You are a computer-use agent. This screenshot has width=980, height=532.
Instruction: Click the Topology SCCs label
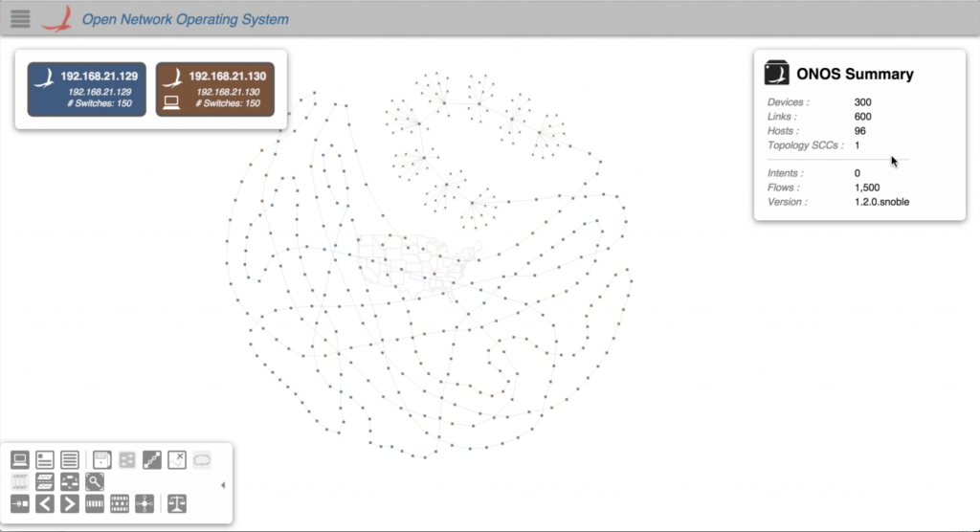pyautogui.click(x=805, y=145)
